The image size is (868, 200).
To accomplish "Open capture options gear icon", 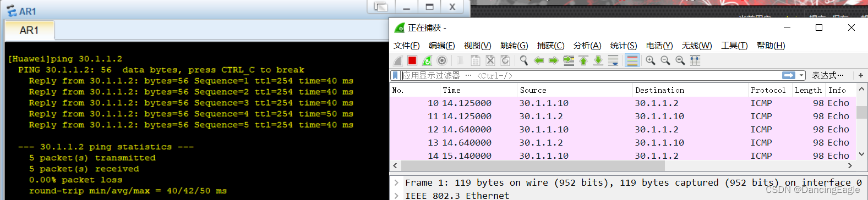I will click(442, 60).
